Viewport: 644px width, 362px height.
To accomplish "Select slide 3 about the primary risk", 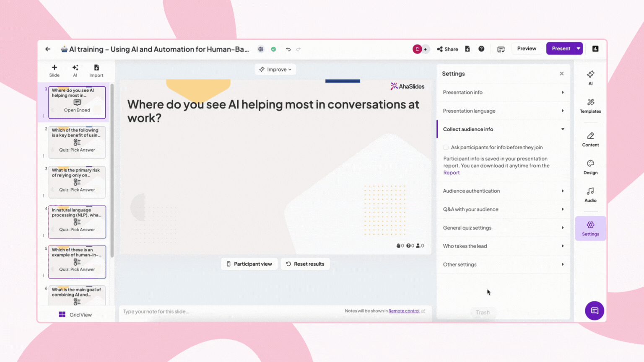I will [77, 182].
